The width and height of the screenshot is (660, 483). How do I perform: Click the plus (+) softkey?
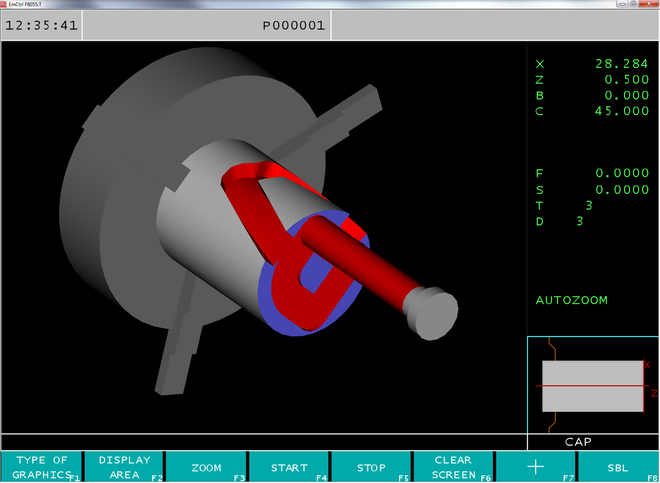[536, 467]
